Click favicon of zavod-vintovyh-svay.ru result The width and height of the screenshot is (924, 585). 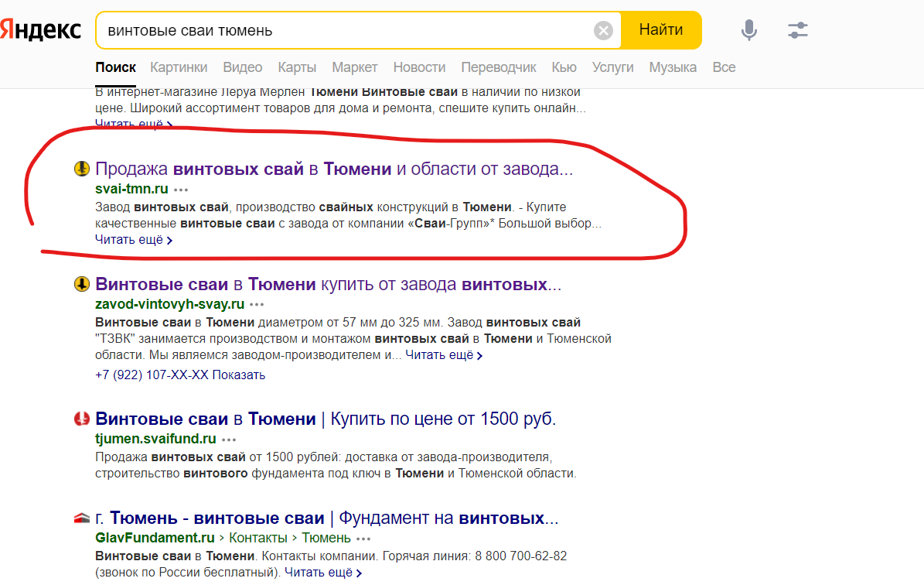coord(81,284)
